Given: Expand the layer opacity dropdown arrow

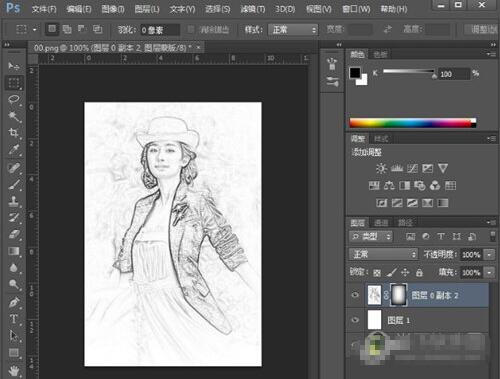Looking at the screenshot, I should click(x=489, y=255).
